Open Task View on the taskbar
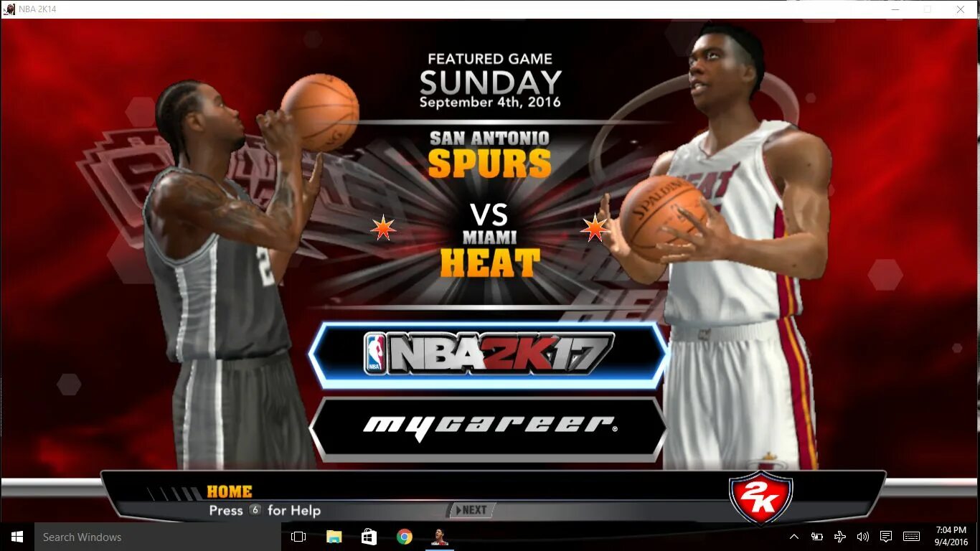 [298, 537]
